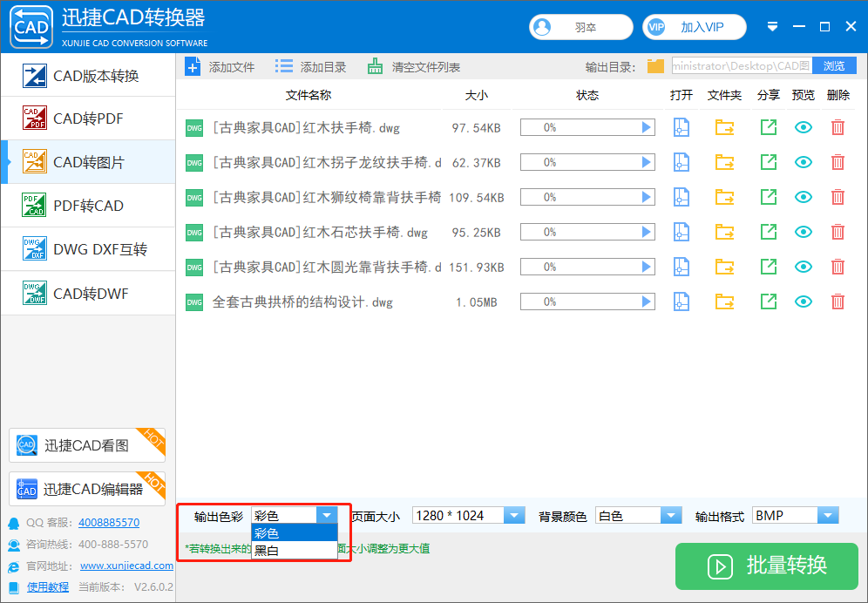The image size is (868, 603).
Task: Open file icon for 红木拐子龙纹扶手椅 row
Action: [x=681, y=162]
